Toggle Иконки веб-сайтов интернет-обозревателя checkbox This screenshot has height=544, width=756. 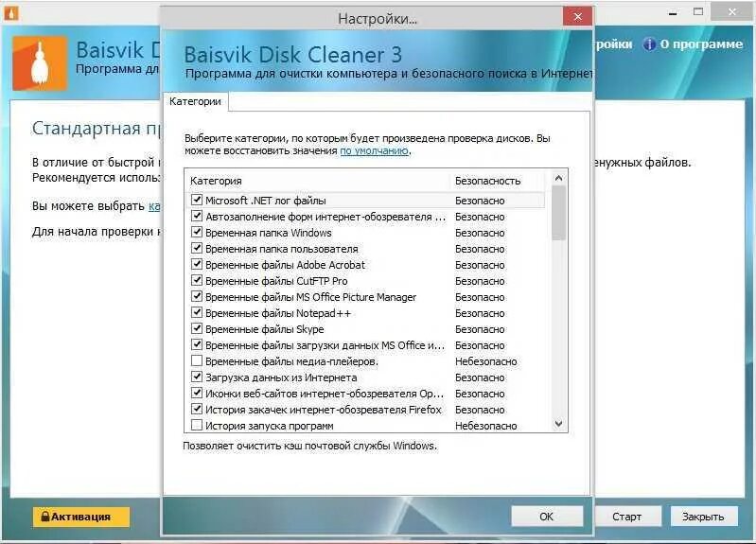[x=197, y=393]
